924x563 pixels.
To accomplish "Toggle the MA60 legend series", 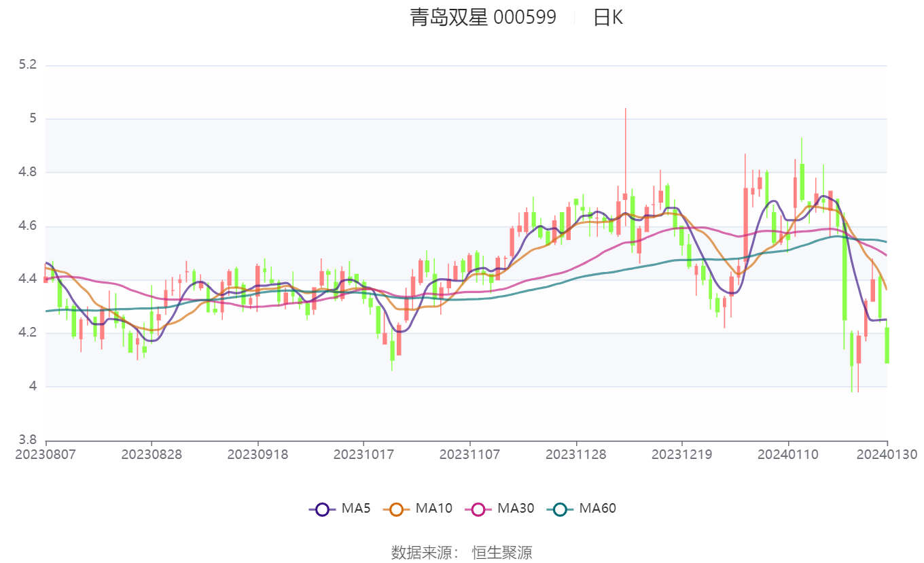I will [581, 509].
